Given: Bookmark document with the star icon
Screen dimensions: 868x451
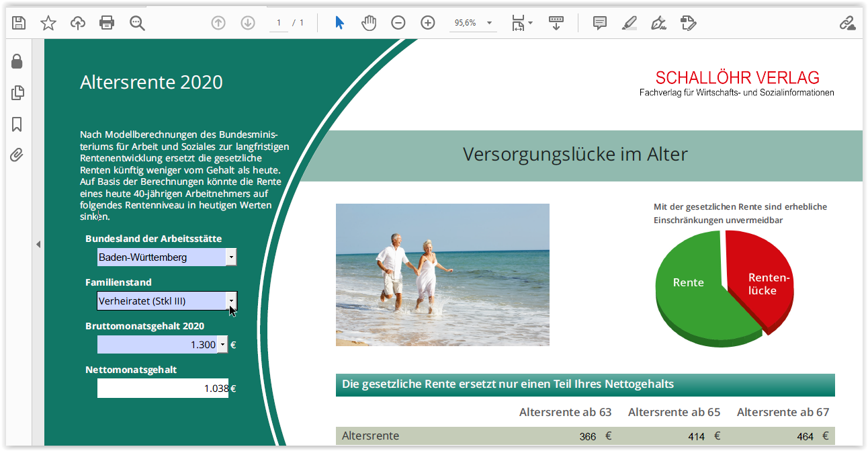Looking at the screenshot, I should click(x=48, y=23).
